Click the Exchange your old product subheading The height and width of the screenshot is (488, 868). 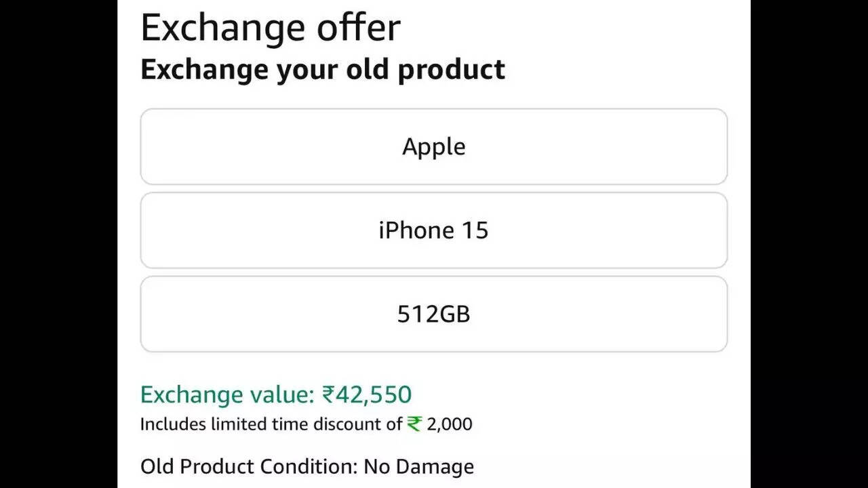point(322,68)
